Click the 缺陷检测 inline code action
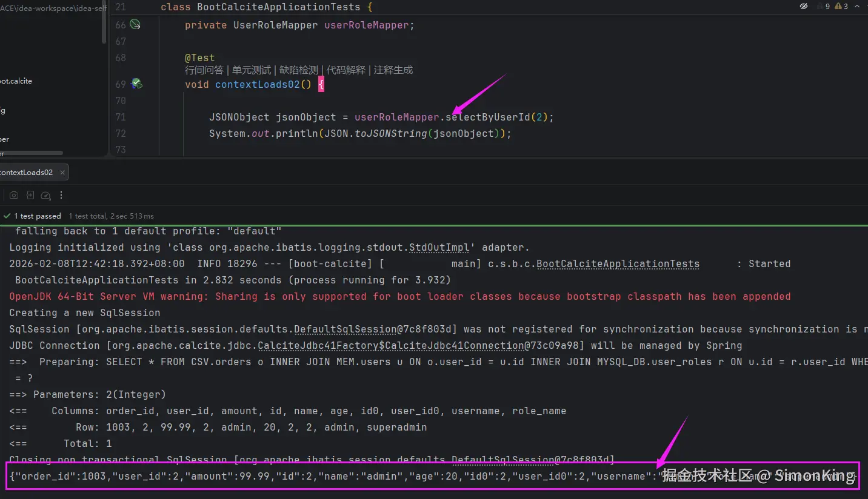Screen dimensions: 868x499 coord(299,70)
